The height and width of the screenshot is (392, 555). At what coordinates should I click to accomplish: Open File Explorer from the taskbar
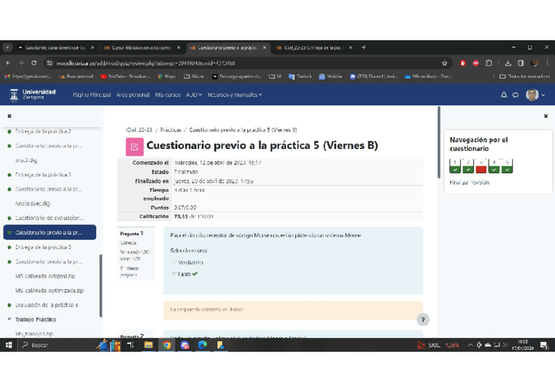pyautogui.click(x=149, y=345)
